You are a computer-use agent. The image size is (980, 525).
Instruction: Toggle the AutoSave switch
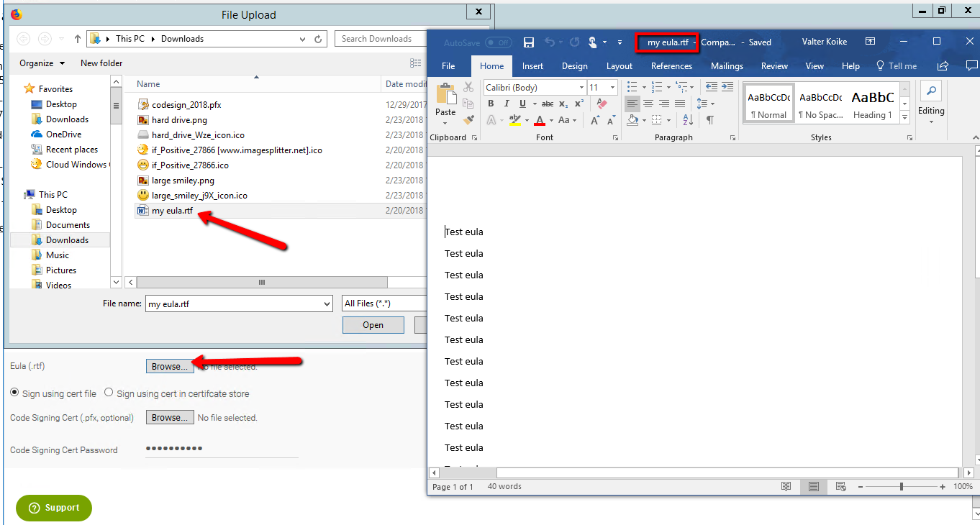click(x=498, y=42)
